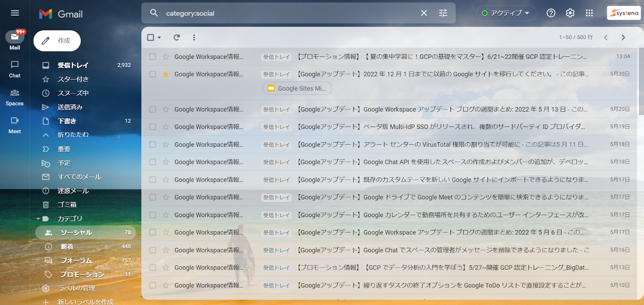Click 作成 compose button
This screenshot has width=644, height=305.
click(x=57, y=41)
